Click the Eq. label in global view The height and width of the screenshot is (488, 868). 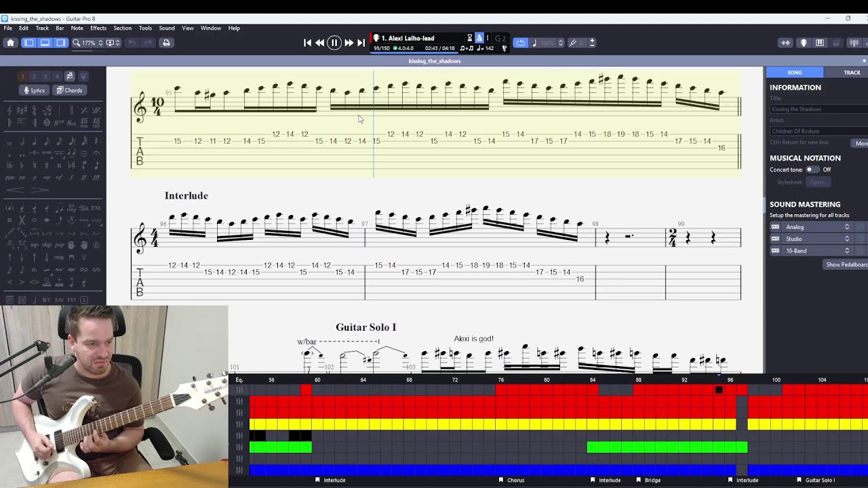pos(239,380)
